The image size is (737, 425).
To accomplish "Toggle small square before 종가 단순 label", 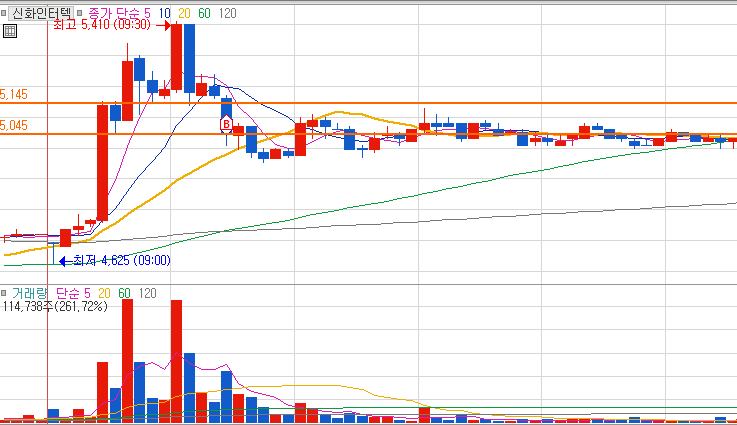I will [79, 13].
